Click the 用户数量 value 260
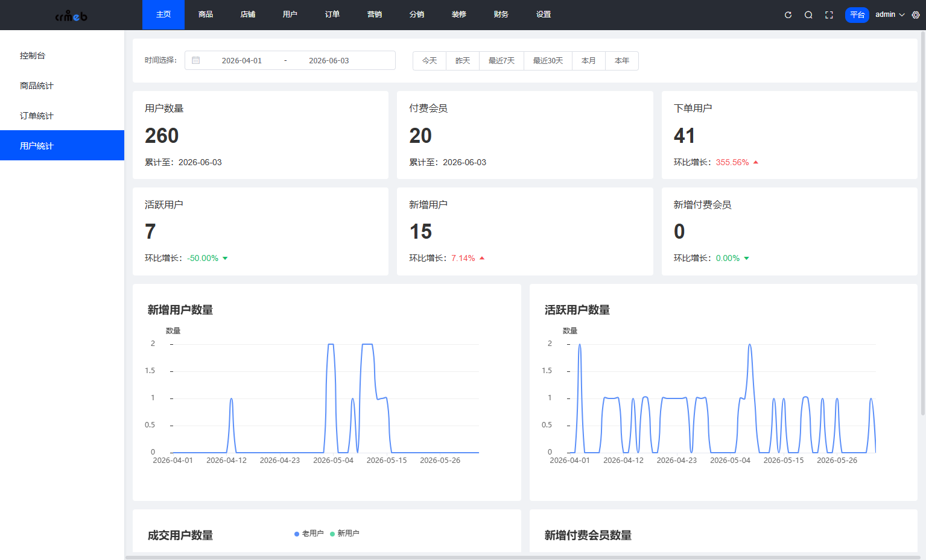Viewport: 926px width, 560px height. [162, 136]
